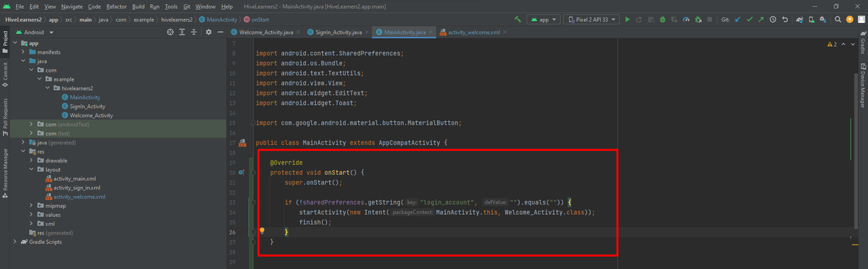
Task: Attach debugger to Android process icon
Action: pos(698,20)
